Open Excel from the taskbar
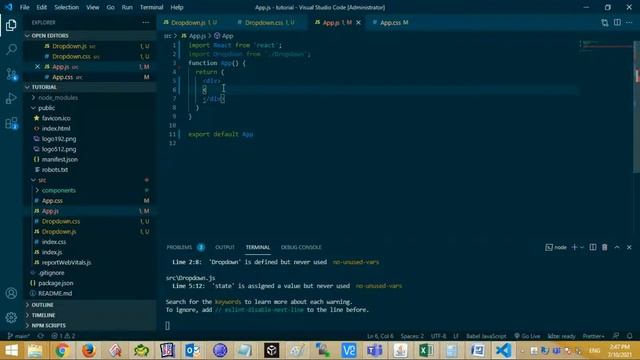 click(x=426, y=350)
